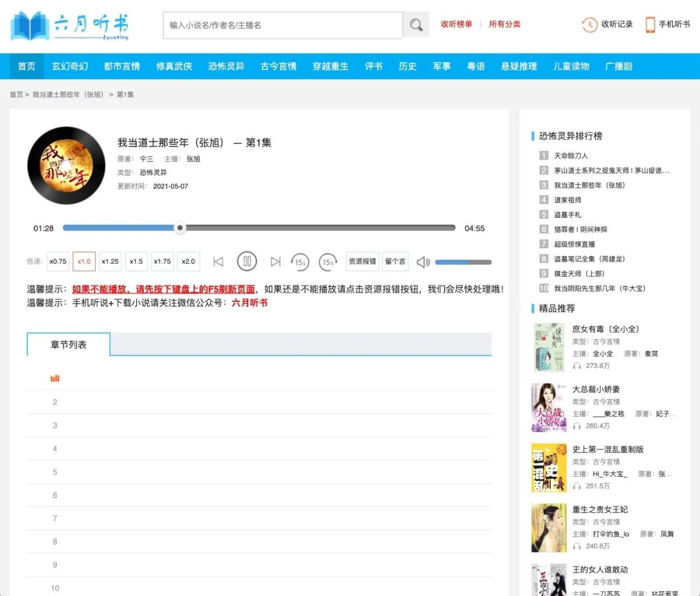Open 穿越重生 category
The image size is (700, 596).
331,67
